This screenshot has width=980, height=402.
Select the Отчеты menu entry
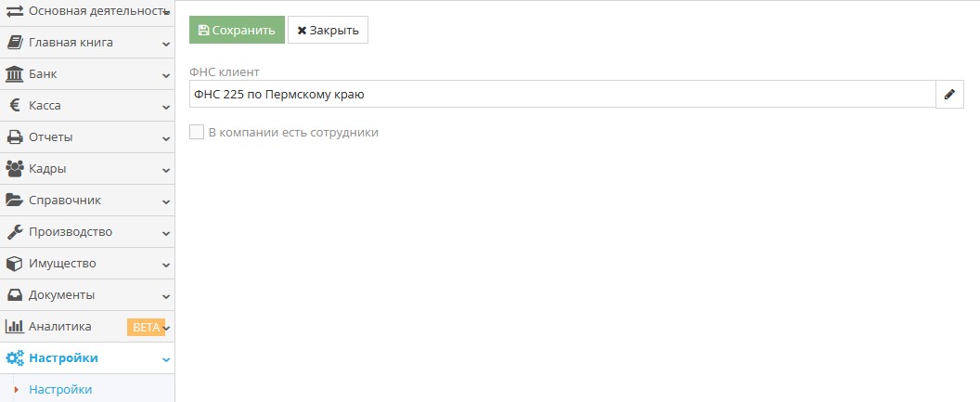pos(87,136)
